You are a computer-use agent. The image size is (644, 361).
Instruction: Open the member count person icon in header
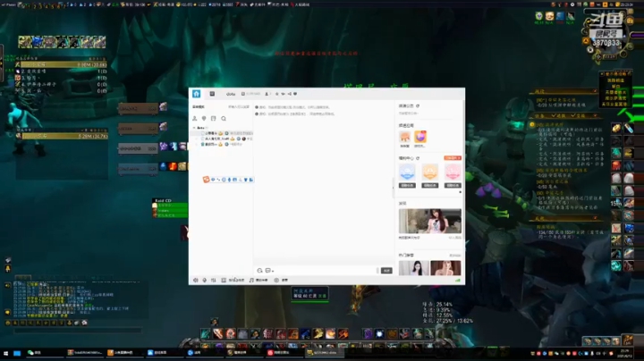[267, 94]
